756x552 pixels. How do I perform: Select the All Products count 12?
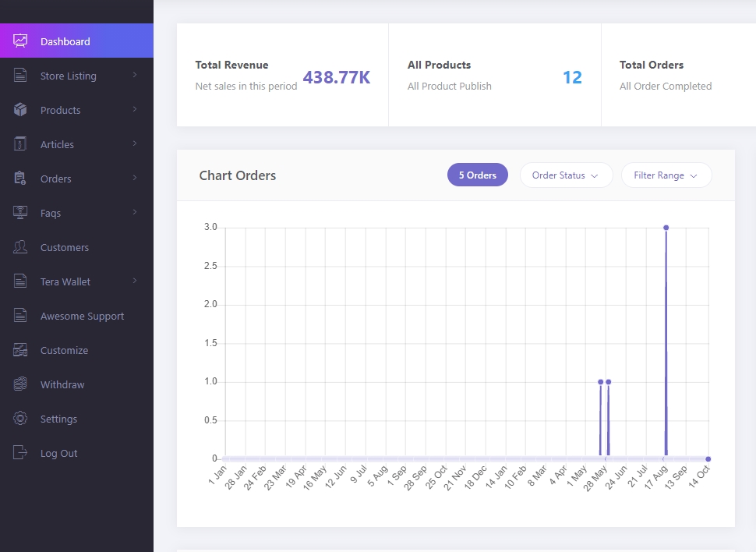click(572, 77)
